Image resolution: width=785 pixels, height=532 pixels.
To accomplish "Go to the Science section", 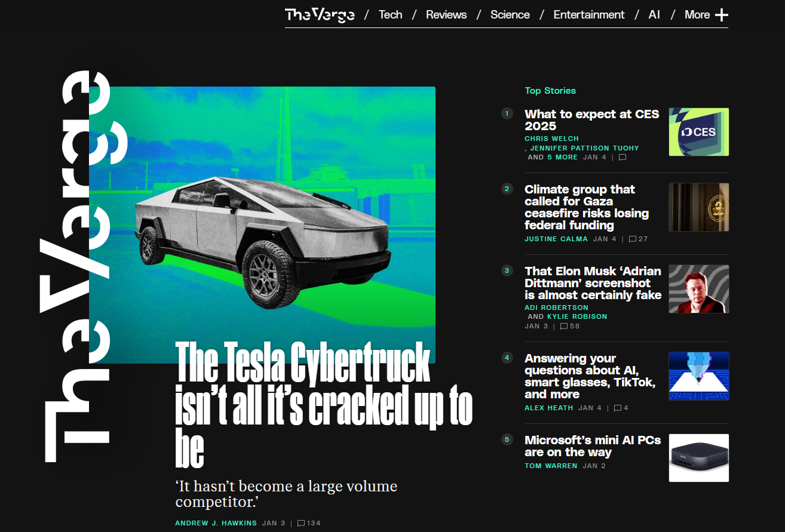I will click(510, 15).
